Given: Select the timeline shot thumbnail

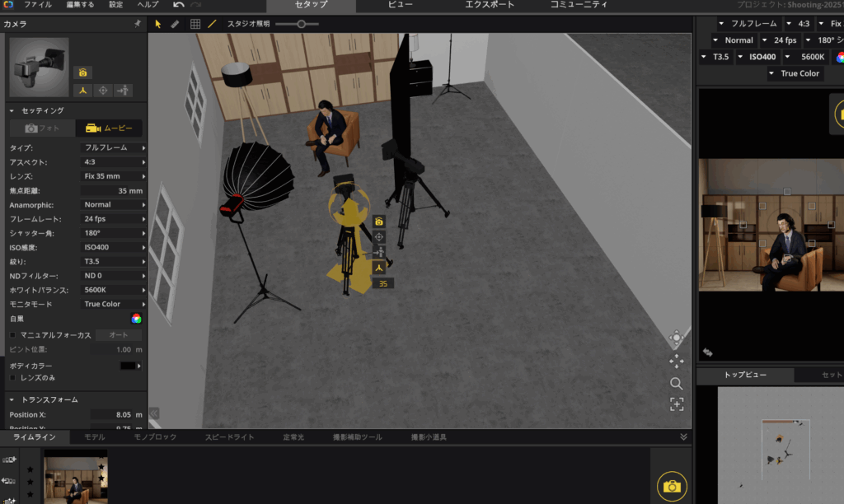Looking at the screenshot, I should click(75, 479).
